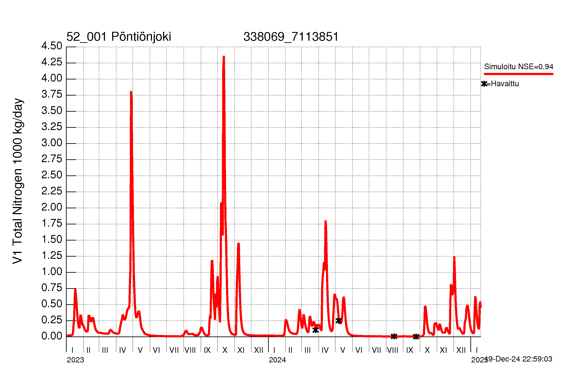Click the month label V under 2023
The height and width of the screenshot is (370, 588).
tap(140, 350)
